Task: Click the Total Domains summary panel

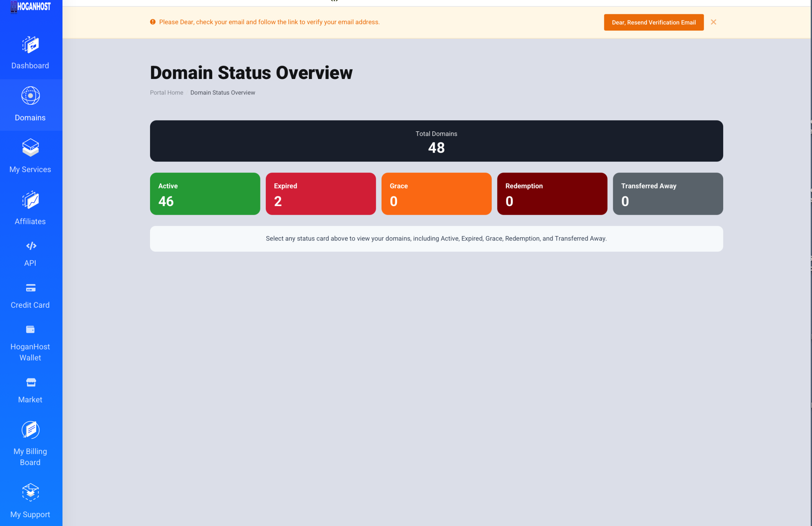Action: tap(436, 141)
